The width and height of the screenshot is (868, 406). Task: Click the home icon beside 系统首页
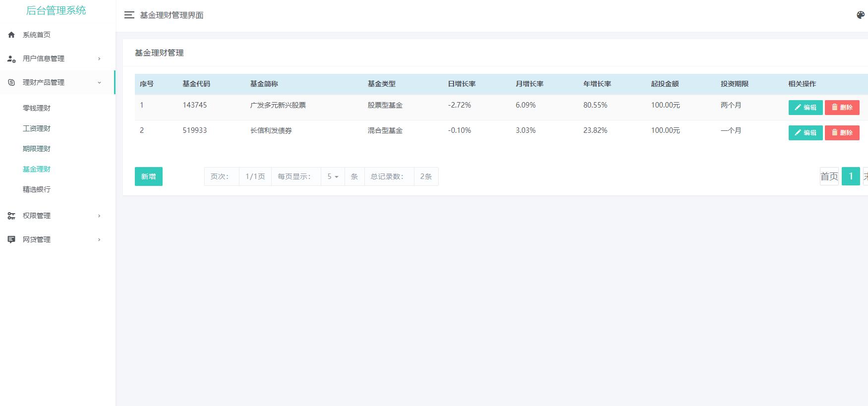point(11,35)
